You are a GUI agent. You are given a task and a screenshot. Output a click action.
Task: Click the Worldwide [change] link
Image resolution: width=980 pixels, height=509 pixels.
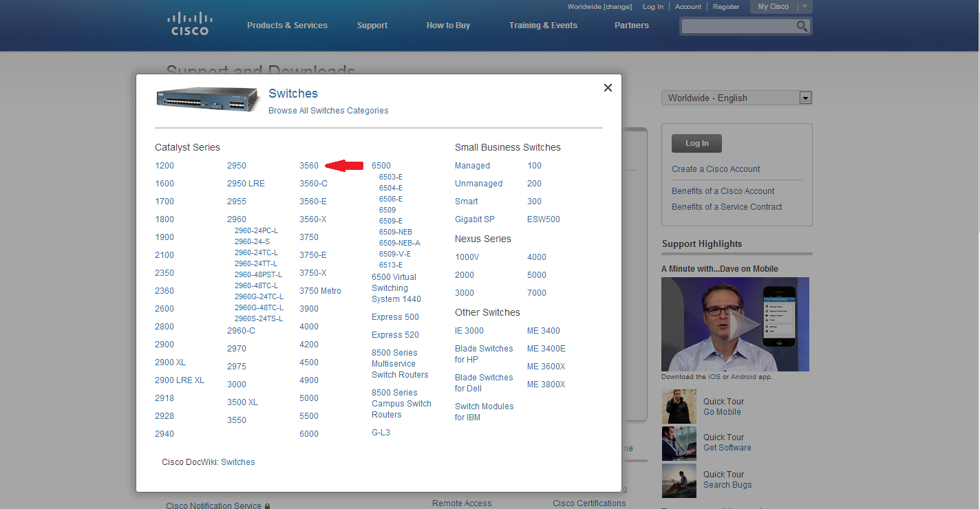599,7
